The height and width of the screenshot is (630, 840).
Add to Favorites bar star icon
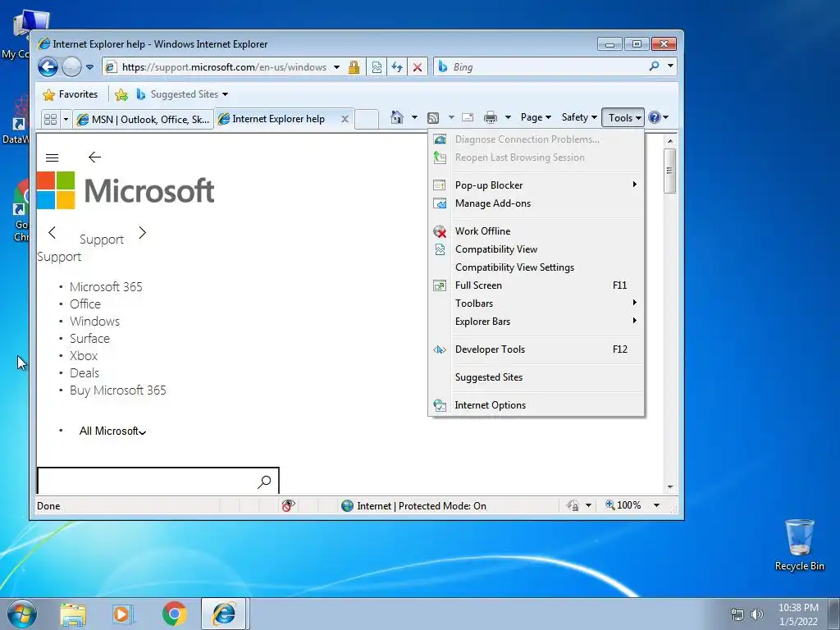[121, 94]
